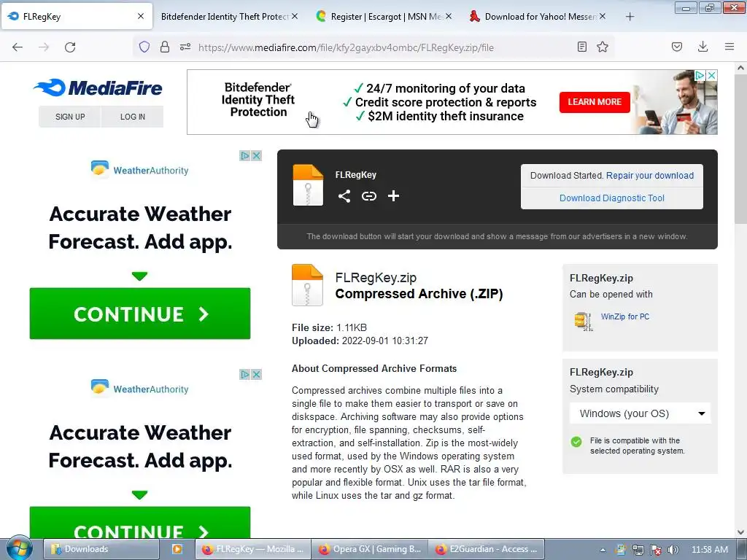Click the WinZip for PC icon

click(x=584, y=322)
